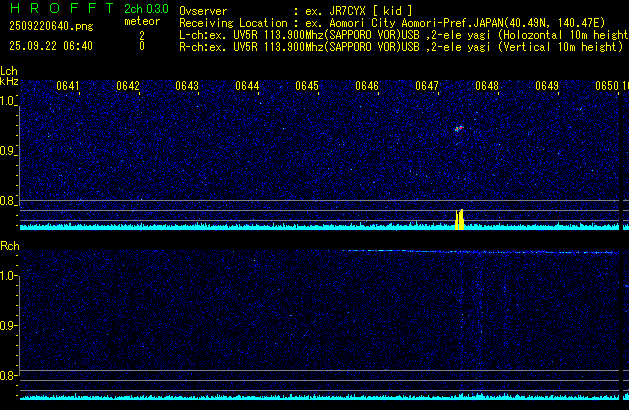This screenshot has height=410, width=629.
Task: Click the Receiving Location text line
Action: (x=400, y=22)
